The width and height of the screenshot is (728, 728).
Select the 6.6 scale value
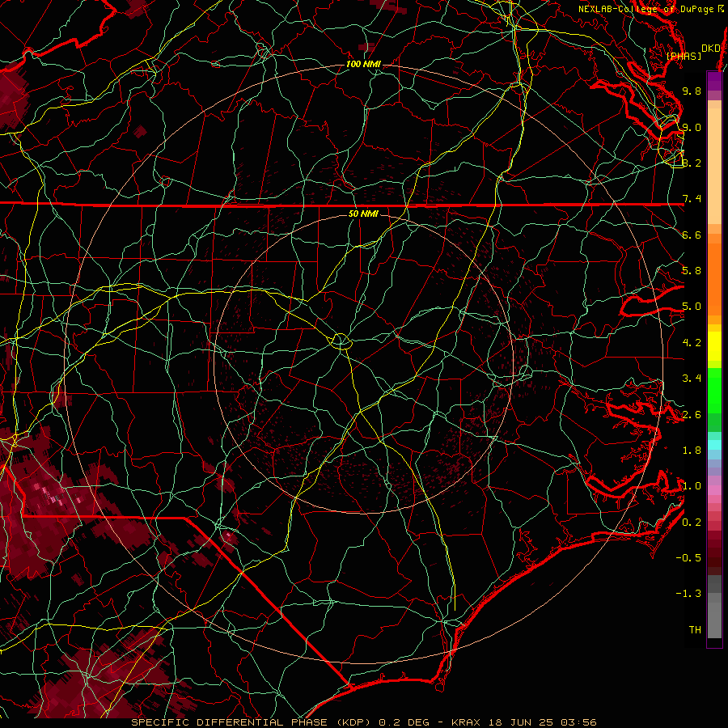pyautogui.click(x=692, y=235)
